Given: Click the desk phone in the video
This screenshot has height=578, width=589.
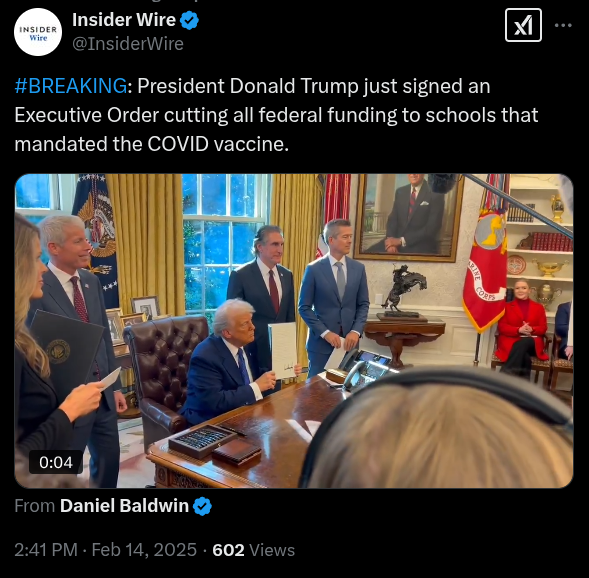Looking at the screenshot, I should (366, 370).
